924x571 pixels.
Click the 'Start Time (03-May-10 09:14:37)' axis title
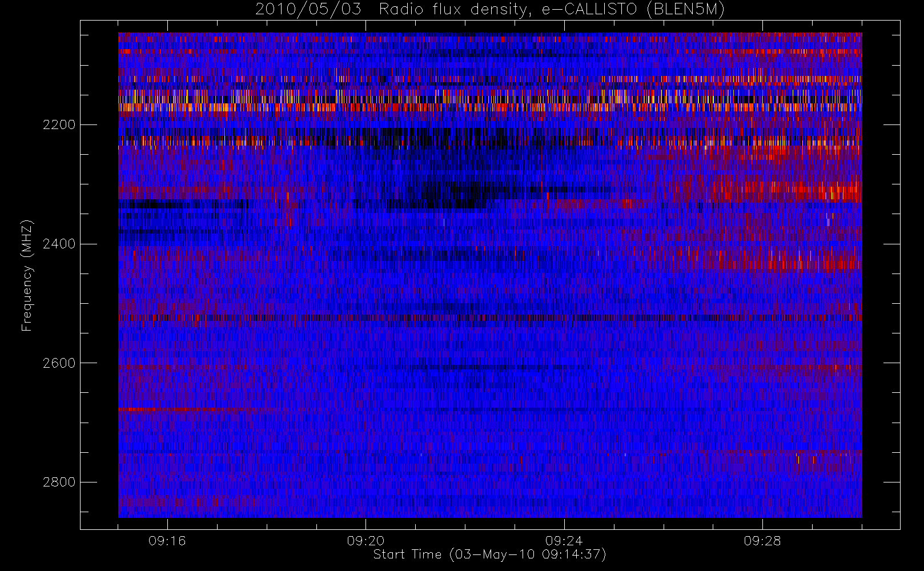pos(489,554)
